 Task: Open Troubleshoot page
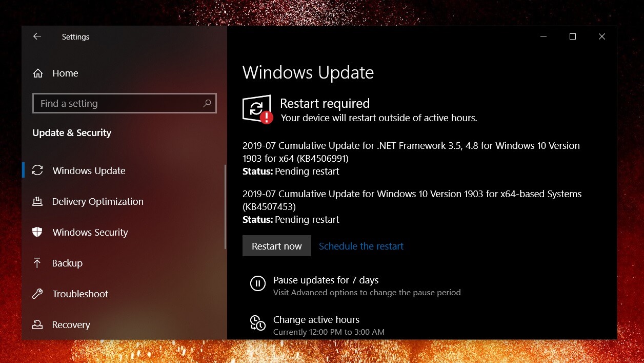(80, 294)
